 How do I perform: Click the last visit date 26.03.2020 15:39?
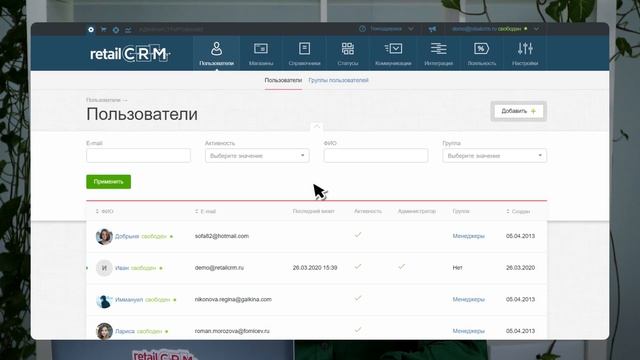315,268
